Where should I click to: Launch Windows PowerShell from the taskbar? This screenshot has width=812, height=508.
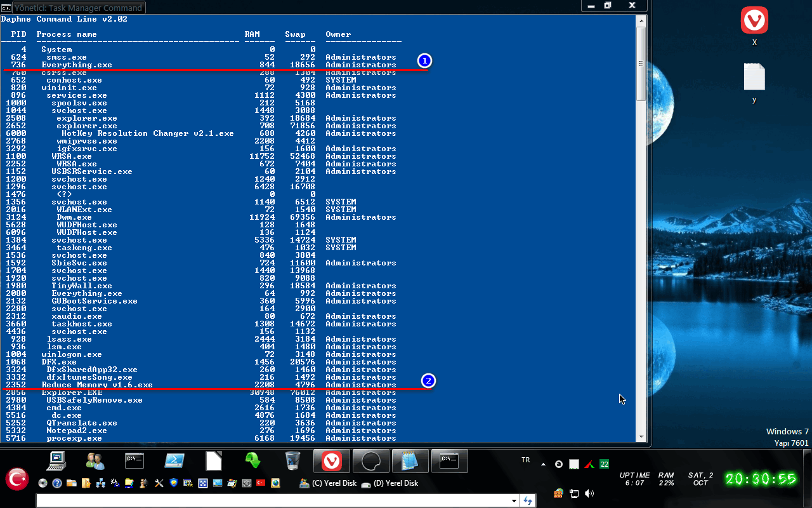point(174,460)
